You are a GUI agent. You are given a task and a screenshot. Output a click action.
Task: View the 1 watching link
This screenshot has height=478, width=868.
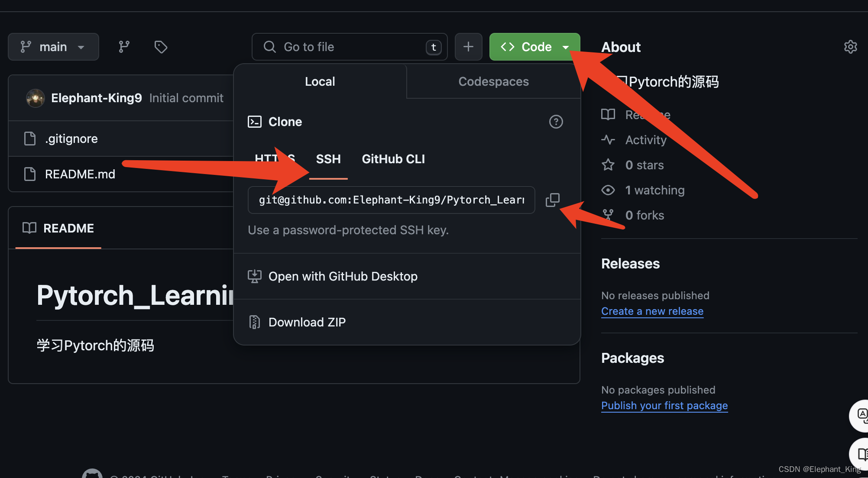pyautogui.click(x=655, y=190)
